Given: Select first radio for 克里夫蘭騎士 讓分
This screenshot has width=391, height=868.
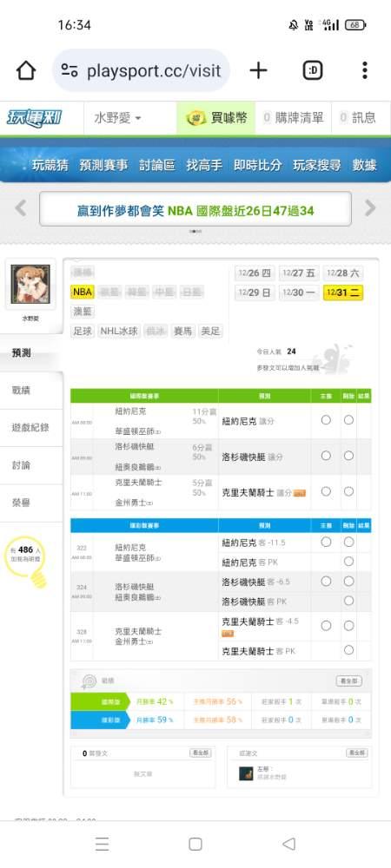Looking at the screenshot, I should (x=326, y=491).
